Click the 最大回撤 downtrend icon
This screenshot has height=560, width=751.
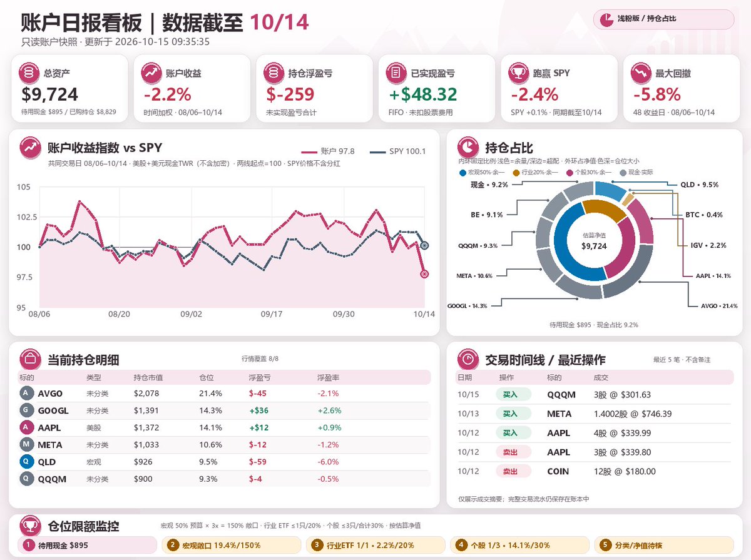[x=641, y=73]
